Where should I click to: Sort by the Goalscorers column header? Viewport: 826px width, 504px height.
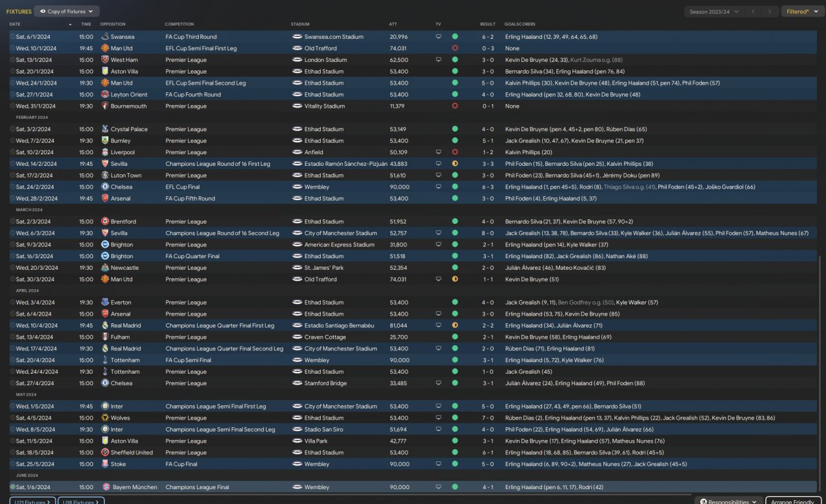520,25
